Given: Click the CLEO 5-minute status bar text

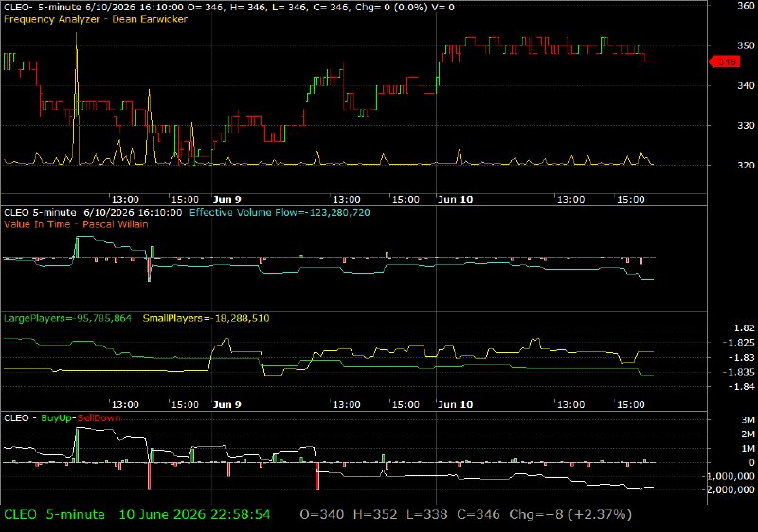Looking at the screenshot, I should pyautogui.click(x=54, y=515).
